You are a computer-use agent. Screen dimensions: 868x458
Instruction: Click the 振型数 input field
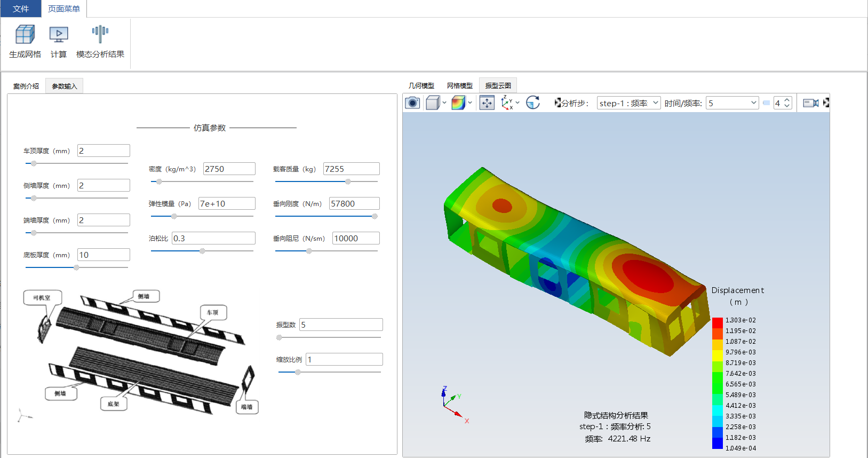pos(341,325)
